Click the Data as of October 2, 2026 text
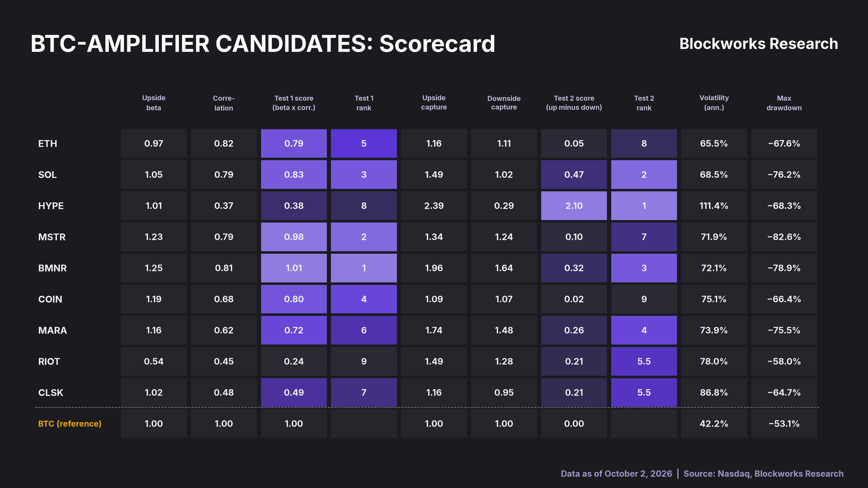The image size is (868, 488). tap(617, 474)
